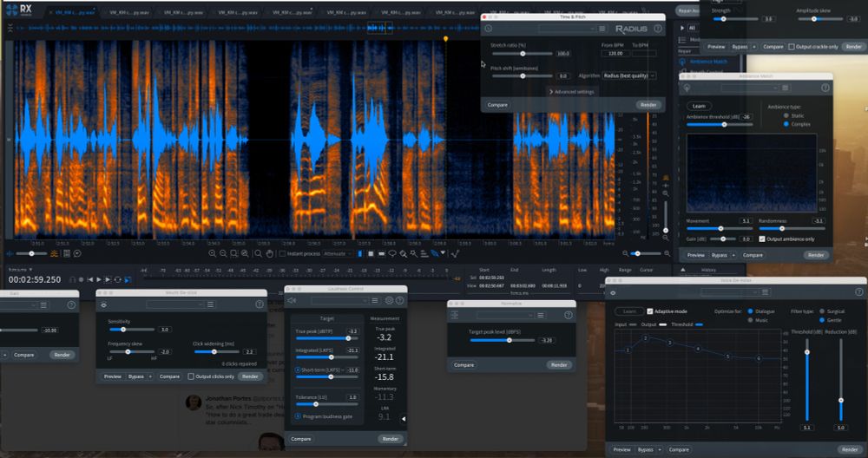This screenshot has height=458, width=868.
Task: Adjust Target peak level slider in Normalize
Action: pos(501,340)
